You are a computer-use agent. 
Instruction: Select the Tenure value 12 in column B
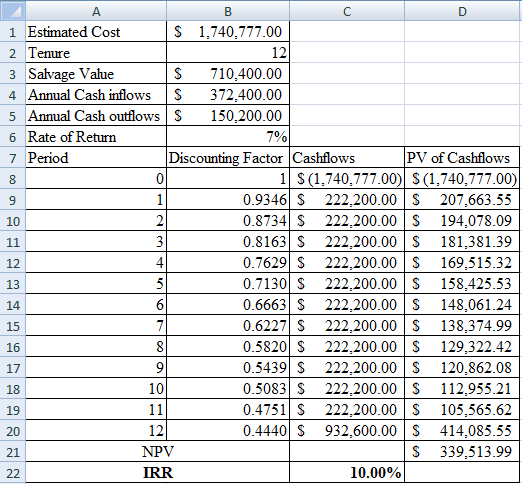[x=228, y=53]
